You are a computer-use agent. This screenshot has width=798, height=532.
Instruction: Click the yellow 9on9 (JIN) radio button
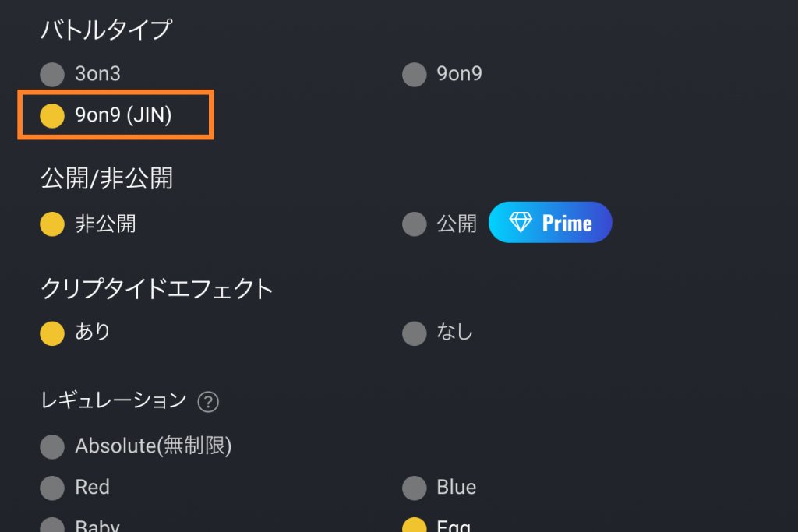pyautogui.click(x=52, y=116)
